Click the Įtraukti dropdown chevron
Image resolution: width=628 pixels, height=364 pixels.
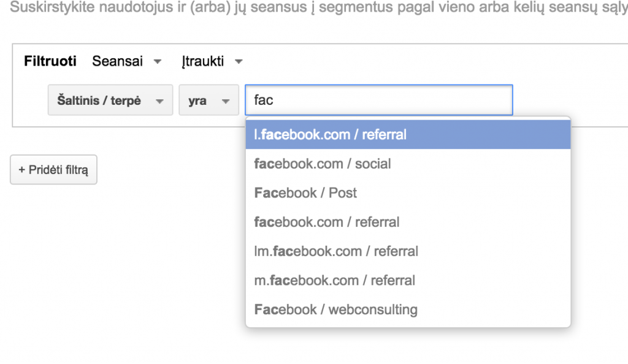239,61
